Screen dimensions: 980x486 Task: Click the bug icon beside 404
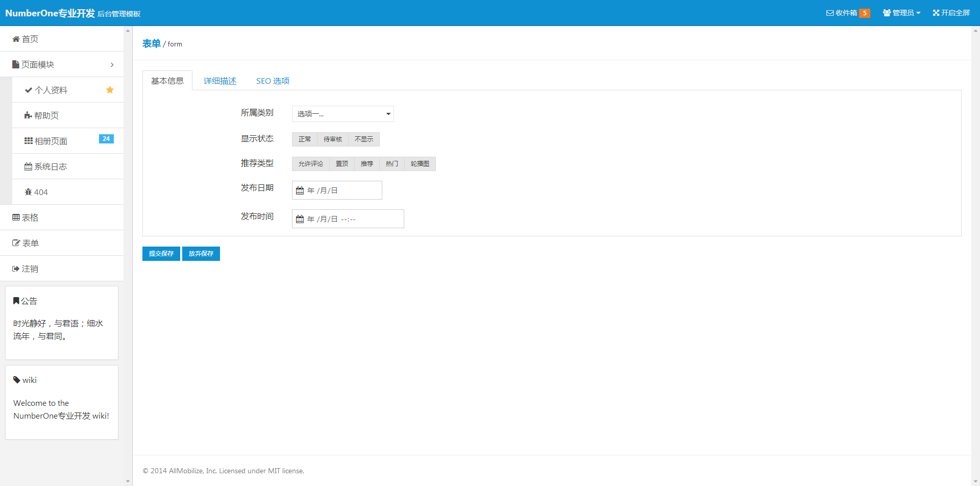(28, 192)
